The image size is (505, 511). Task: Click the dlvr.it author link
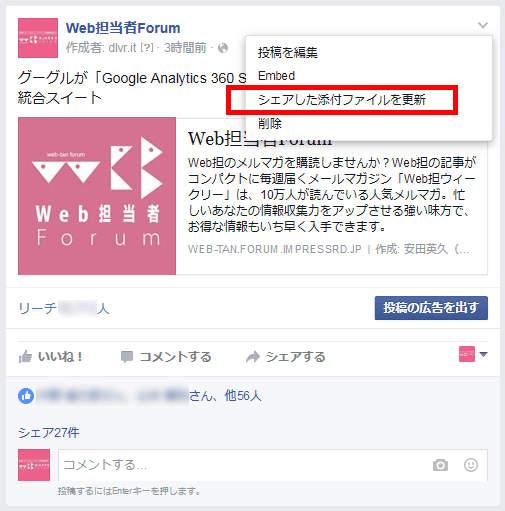(122, 48)
